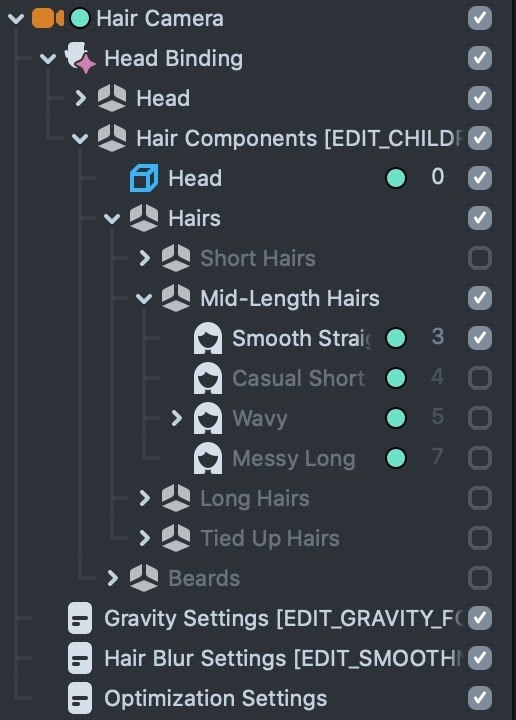The width and height of the screenshot is (516, 720).
Task: Select Hair Blur Settings item
Action: point(284,658)
